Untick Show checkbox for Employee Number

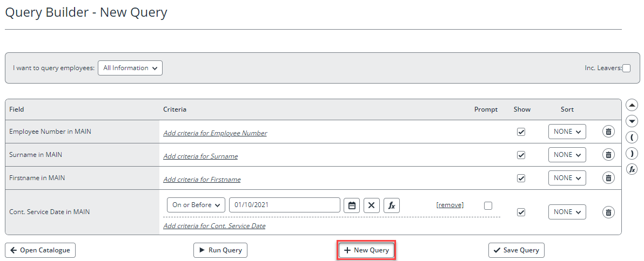click(x=521, y=132)
